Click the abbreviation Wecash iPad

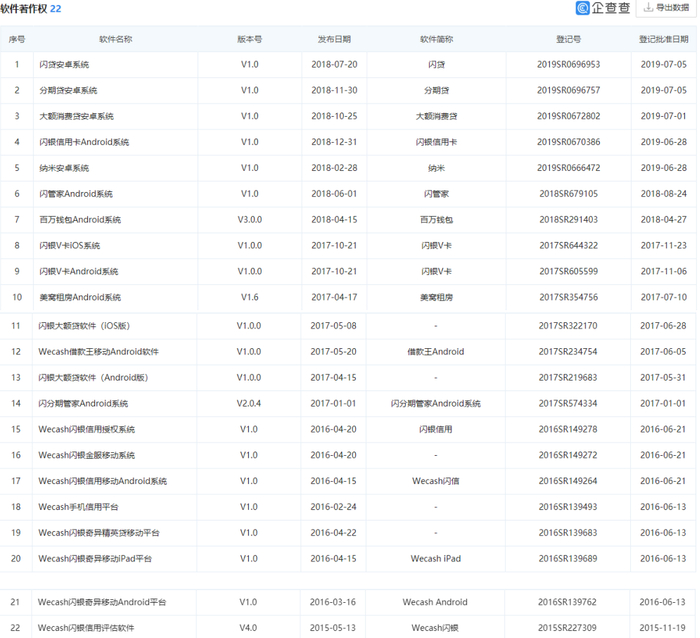tap(436, 559)
